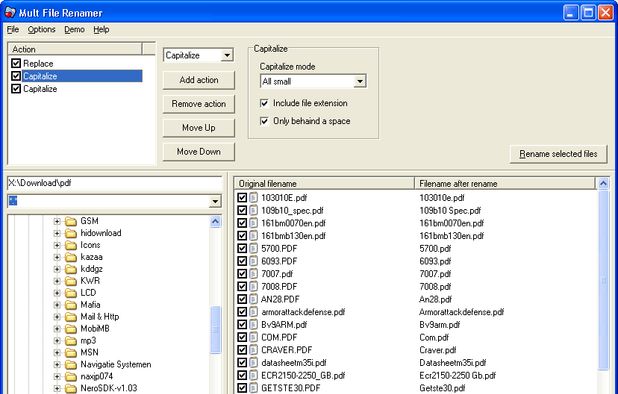The width and height of the screenshot is (618, 394).
Task: Click the Move Down button
Action: tap(199, 152)
